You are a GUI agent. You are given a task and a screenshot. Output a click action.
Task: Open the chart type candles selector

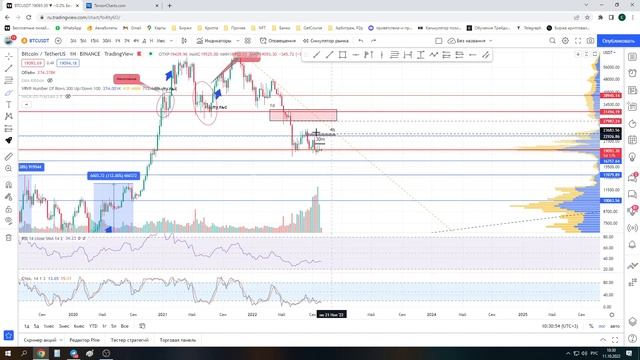184,41
